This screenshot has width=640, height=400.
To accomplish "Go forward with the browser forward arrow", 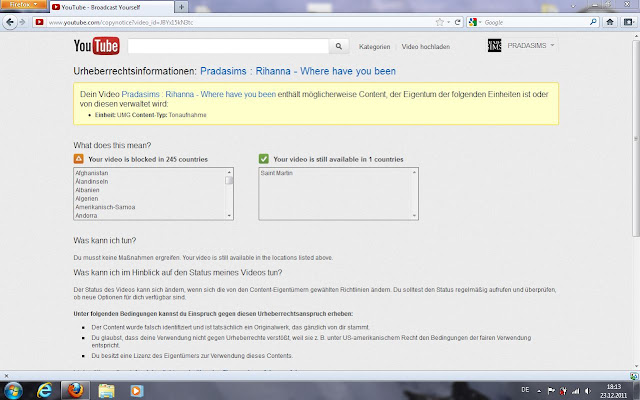I will tap(23, 22).
